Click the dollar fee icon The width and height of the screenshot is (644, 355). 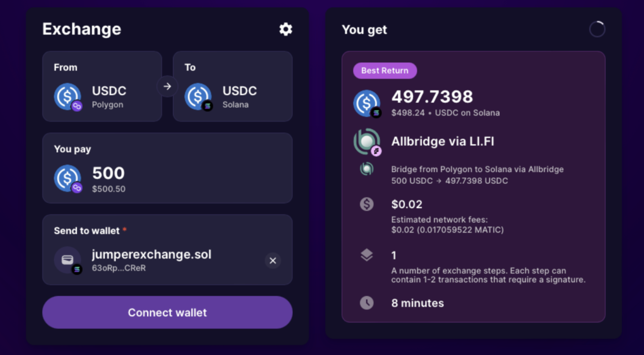click(367, 204)
